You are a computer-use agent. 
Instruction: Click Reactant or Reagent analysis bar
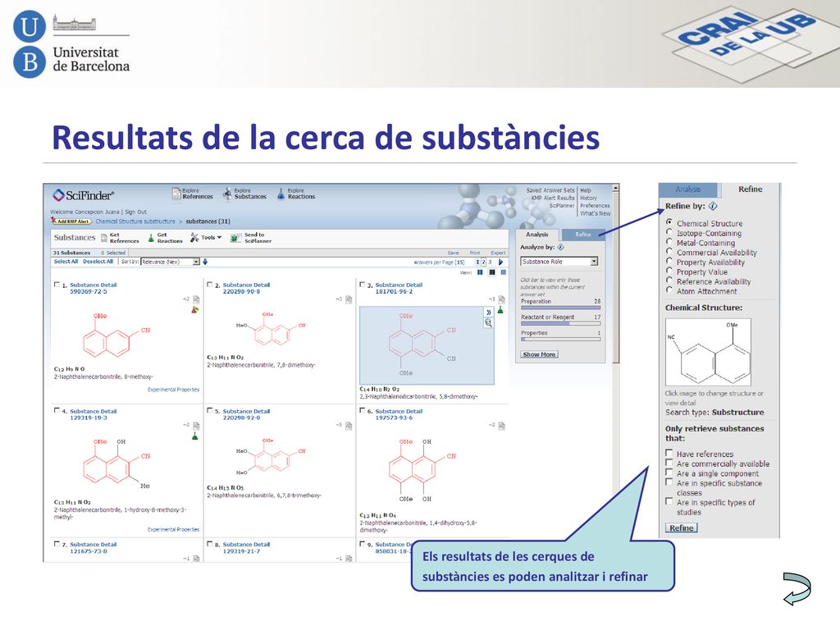(560, 323)
